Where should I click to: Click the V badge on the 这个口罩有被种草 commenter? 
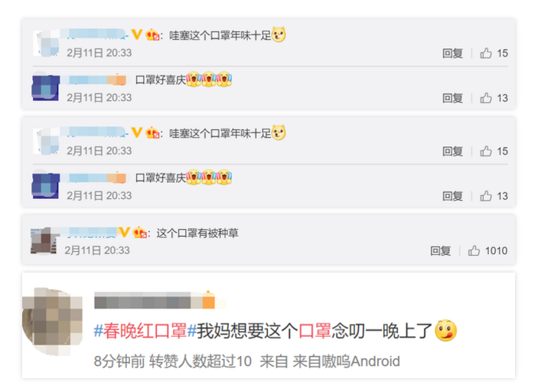coord(124,232)
